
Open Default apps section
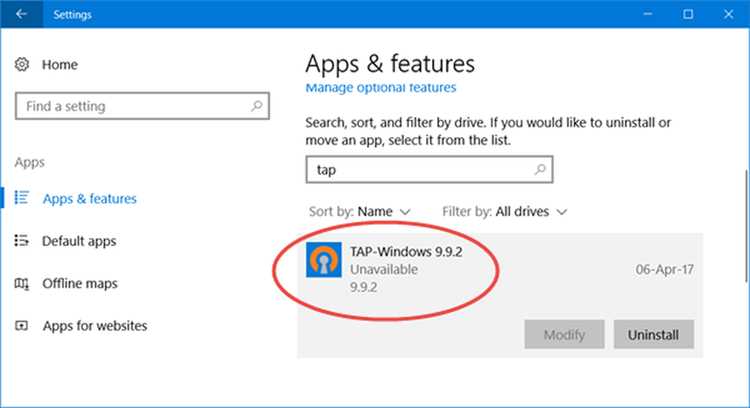point(79,241)
